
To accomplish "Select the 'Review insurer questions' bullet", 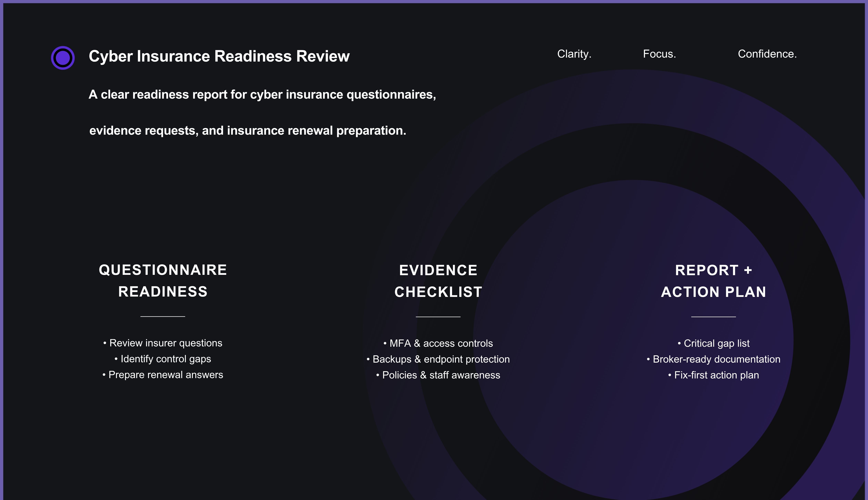I will click(x=163, y=343).
